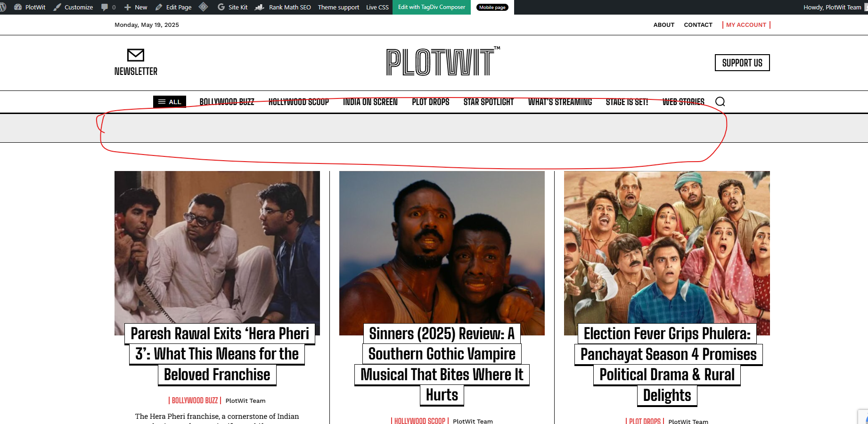The height and width of the screenshot is (424, 868).
Task: Click the SUPPORT US button
Action: 742,63
